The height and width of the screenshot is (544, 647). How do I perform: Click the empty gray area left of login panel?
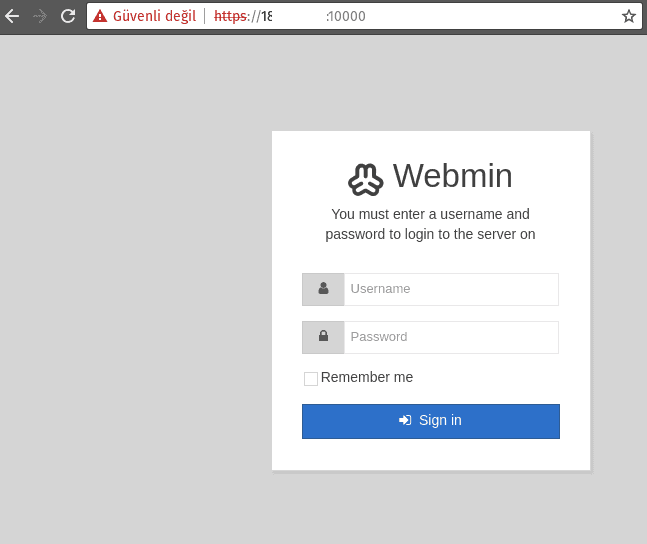130,300
